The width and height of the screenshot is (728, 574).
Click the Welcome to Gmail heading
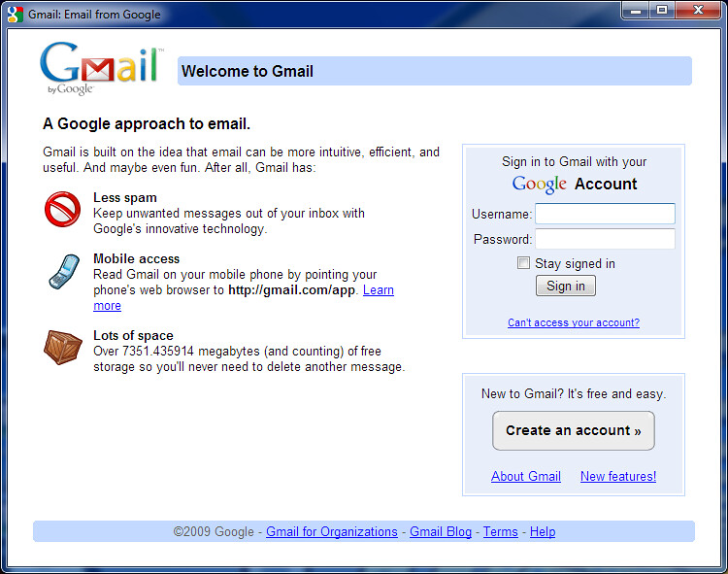coord(247,71)
